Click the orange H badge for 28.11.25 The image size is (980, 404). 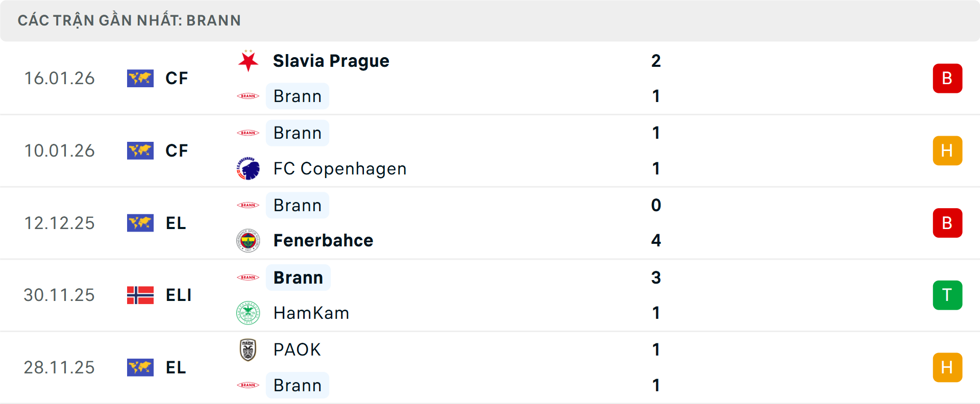coord(947,368)
